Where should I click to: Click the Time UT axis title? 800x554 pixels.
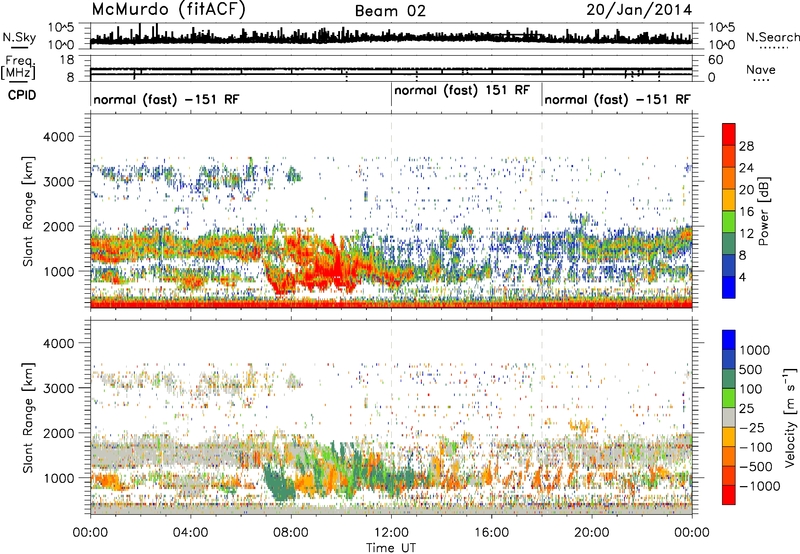391,548
